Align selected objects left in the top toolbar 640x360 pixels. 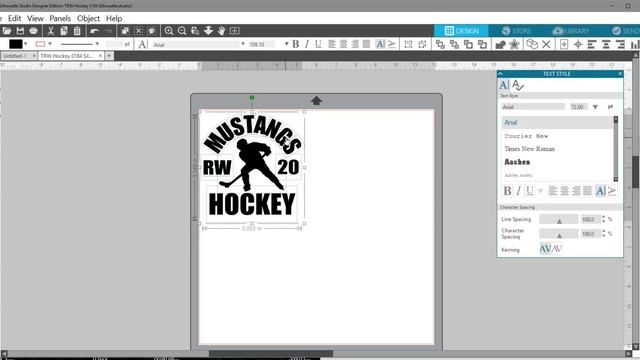coord(591,44)
